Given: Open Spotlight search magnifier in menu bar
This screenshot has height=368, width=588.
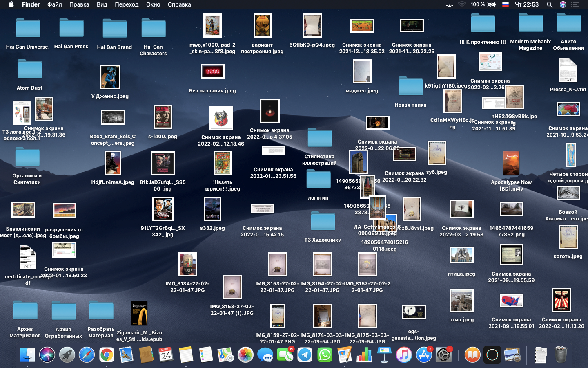Looking at the screenshot, I should pyautogui.click(x=550, y=4).
